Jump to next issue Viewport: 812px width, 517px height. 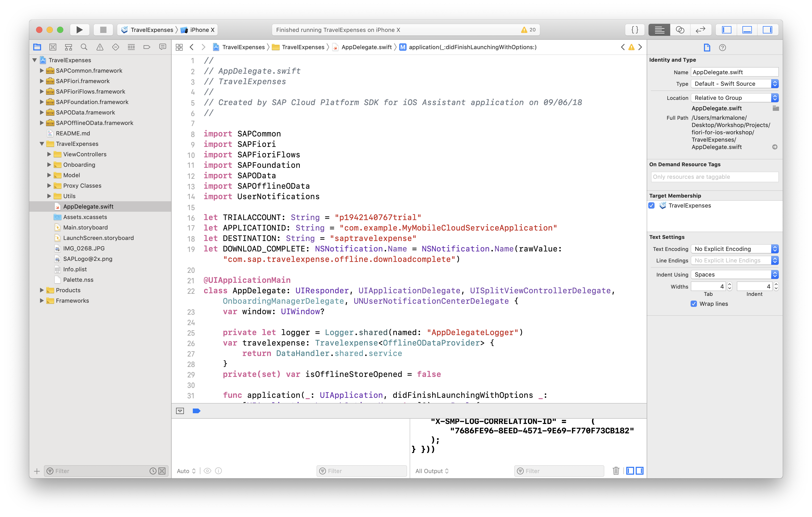pyautogui.click(x=640, y=47)
